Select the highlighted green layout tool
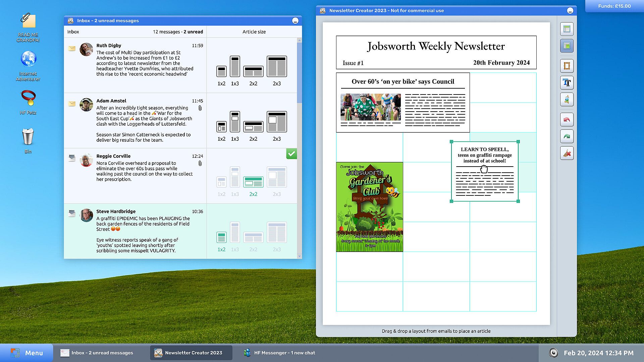644x362 pixels. [567, 46]
